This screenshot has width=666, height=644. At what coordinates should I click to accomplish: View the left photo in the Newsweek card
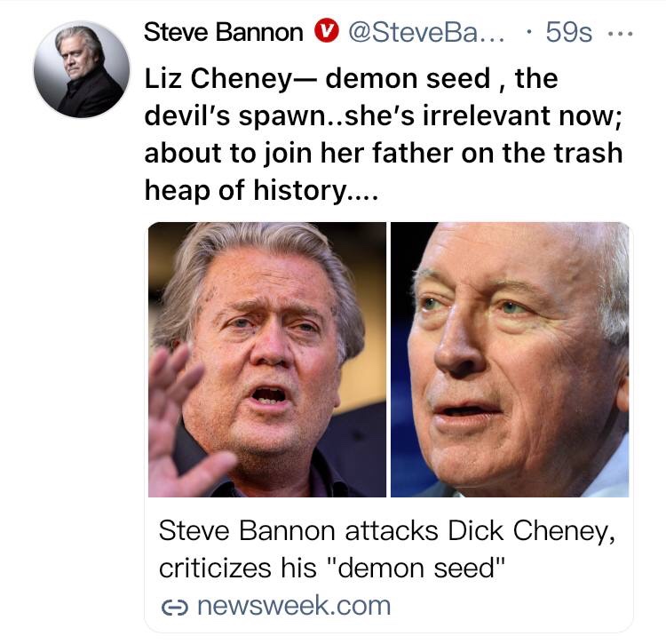[x=267, y=359]
